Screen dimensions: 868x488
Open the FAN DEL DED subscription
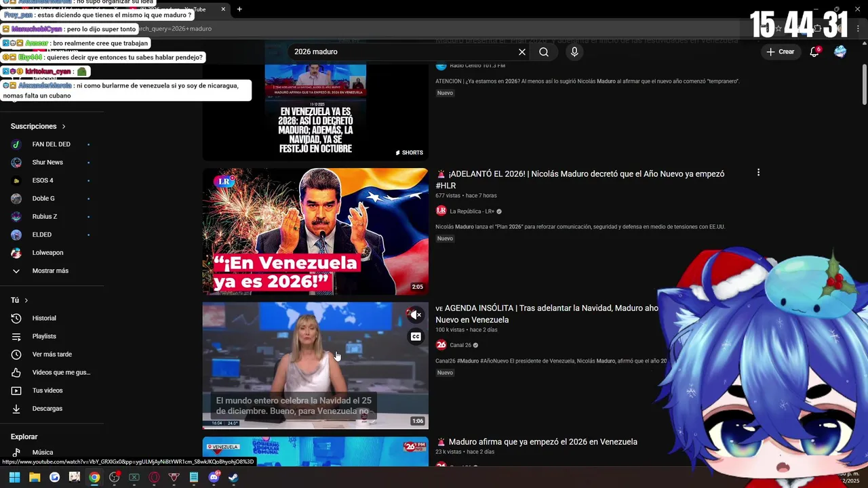(52, 144)
